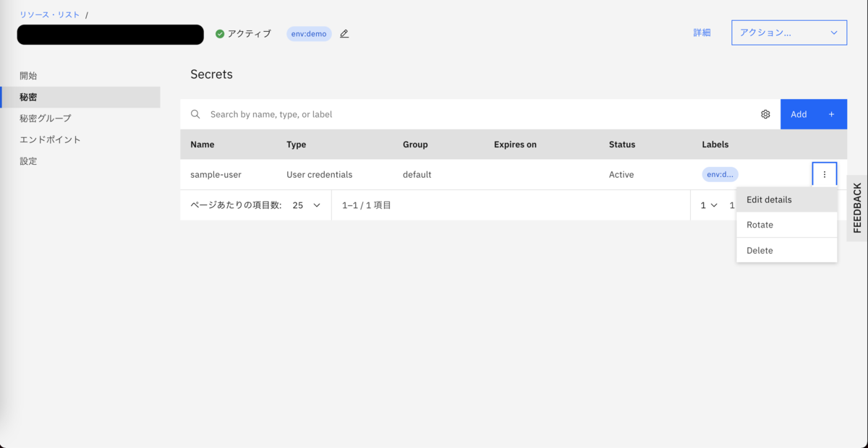
Task: Open the table settings gear icon
Action: tap(765, 113)
